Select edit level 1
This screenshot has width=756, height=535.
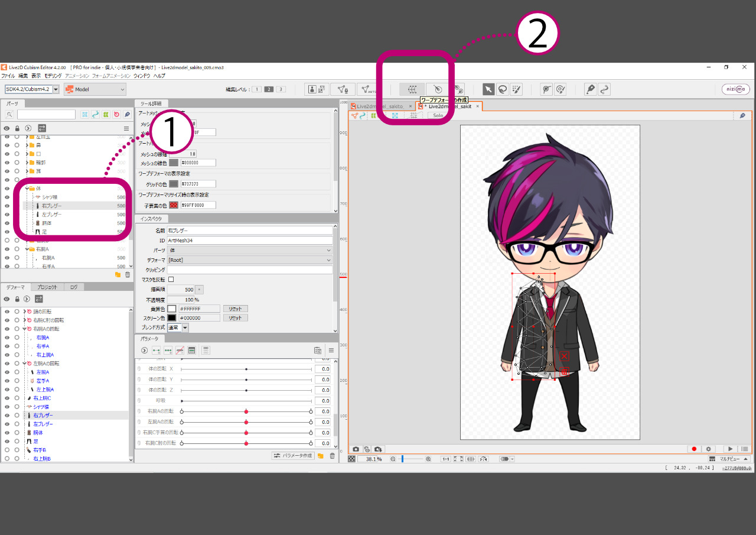(x=257, y=89)
